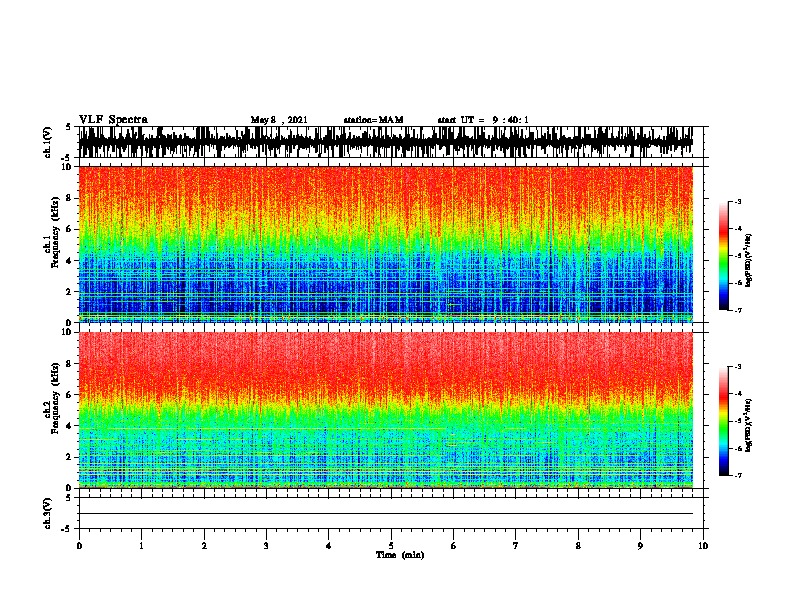The height and width of the screenshot is (612, 792).
Task: Select the date text "May 8, 2021"
Action: [279, 120]
